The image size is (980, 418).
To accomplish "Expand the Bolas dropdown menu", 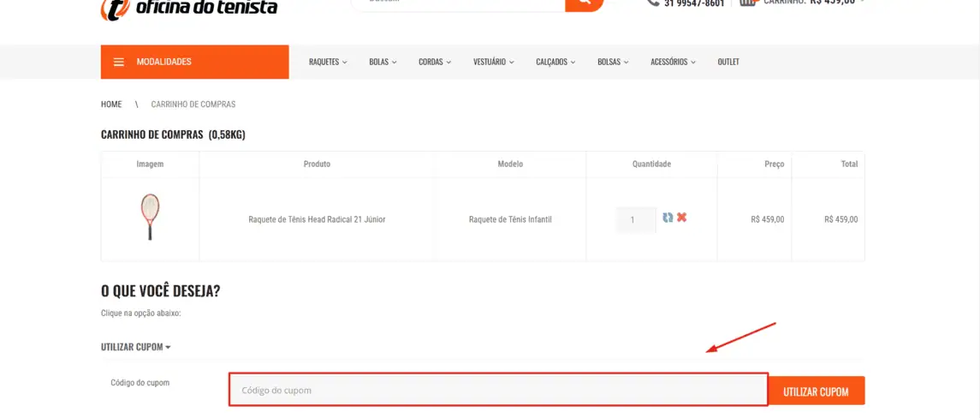I will [x=383, y=62].
